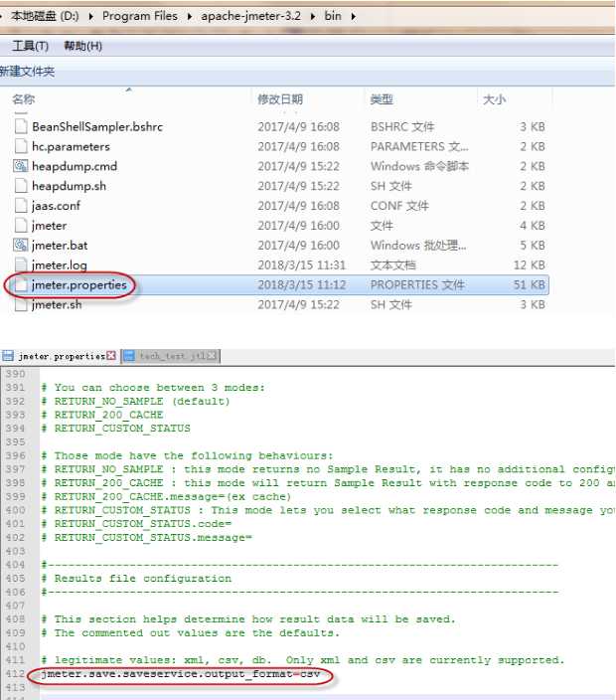Click the heapdump.cmd script icon
This screenshot has height=700, width=616.
[x=21, y=166]
